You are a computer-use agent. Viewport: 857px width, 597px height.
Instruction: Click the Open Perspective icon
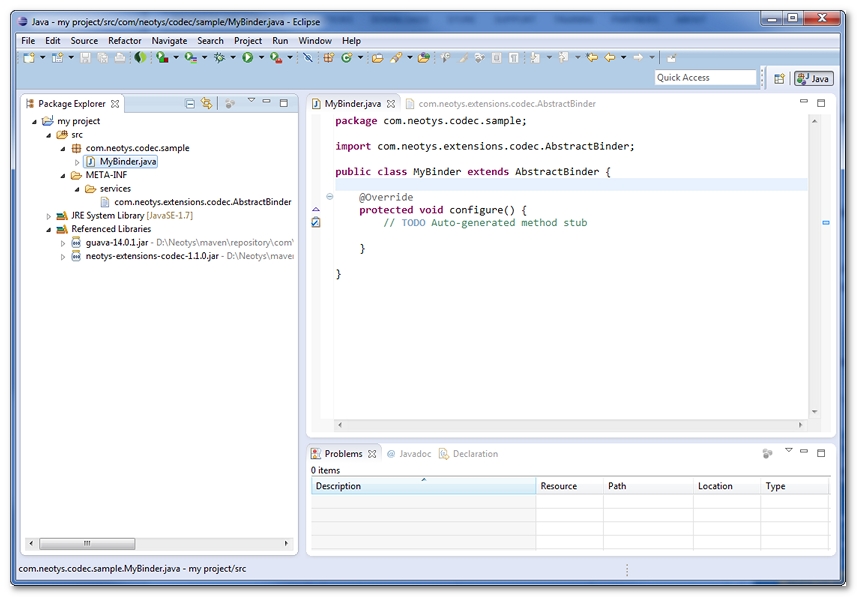click(779, 78)
